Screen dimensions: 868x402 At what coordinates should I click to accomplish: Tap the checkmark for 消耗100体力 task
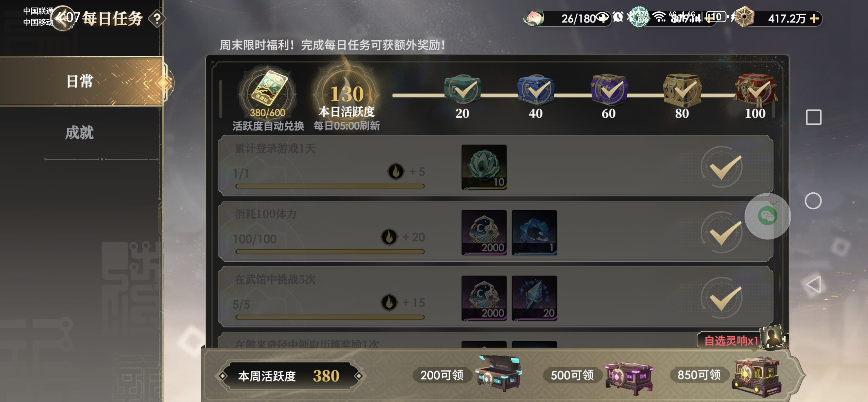[722, 233]
